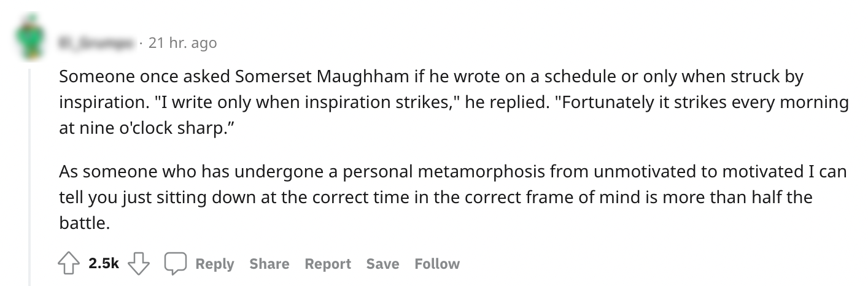The height and width of the screenshot is (286, 868).
Task: Click the 2.5k vote count
Action: (x=104, y=264)
